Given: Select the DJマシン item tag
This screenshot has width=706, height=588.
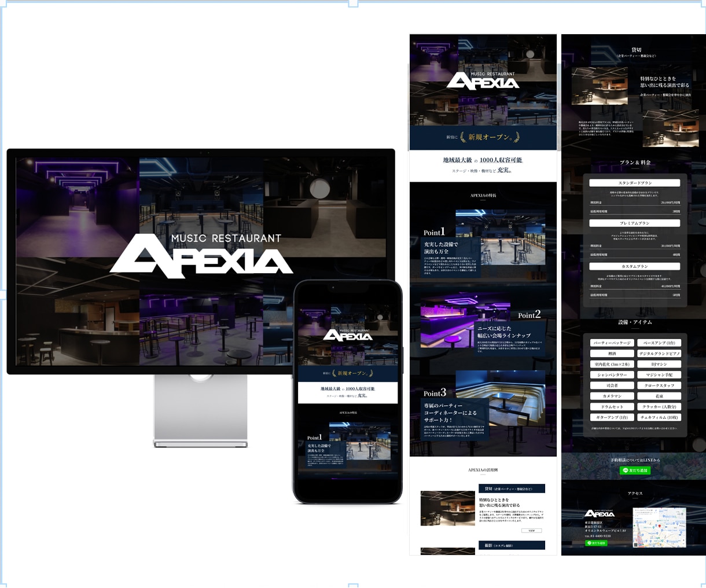Looking at the screenshot, I should tap(659, 364).
